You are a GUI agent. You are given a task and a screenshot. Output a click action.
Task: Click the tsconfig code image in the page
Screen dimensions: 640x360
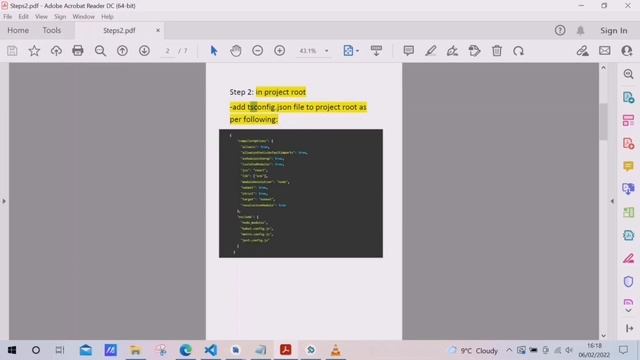pos(301,193)
